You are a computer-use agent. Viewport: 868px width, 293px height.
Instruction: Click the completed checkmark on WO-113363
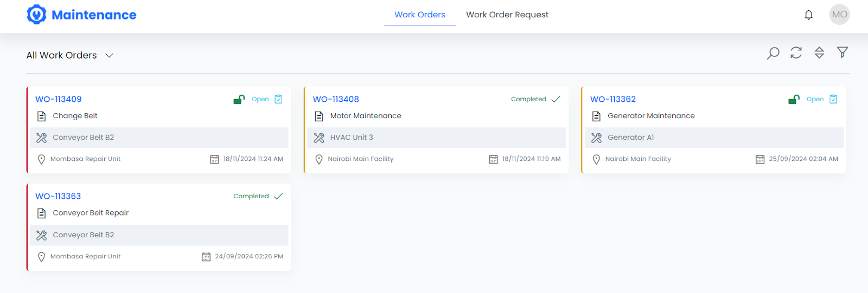pos(278,196)
